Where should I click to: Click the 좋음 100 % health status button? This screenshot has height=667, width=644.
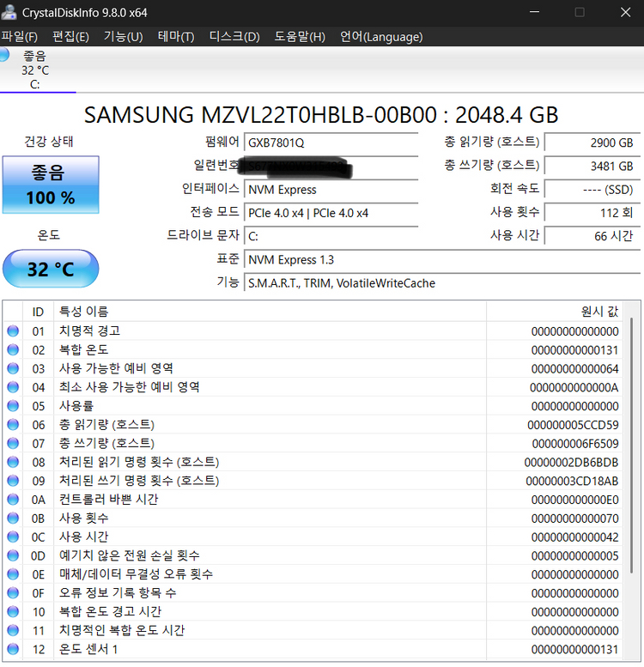51,185
